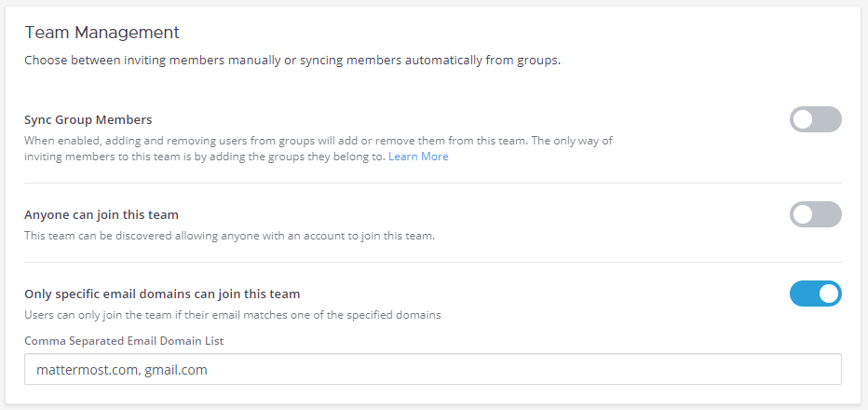Click the team can be discovered description
Screen dimensions: 868x410
[x=229, y=235]
